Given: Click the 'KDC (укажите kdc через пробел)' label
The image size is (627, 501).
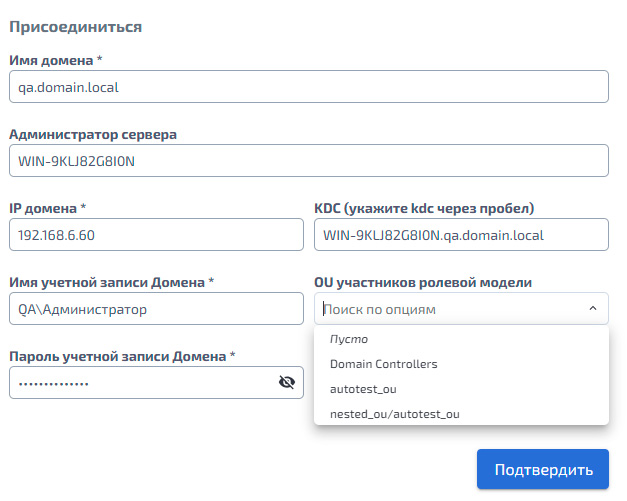Looking at the screenshot, I should coord(424,208).
